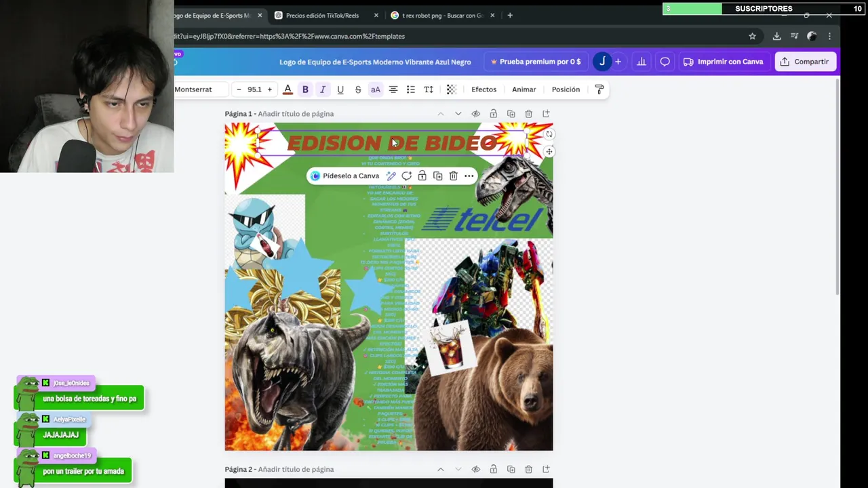
Task: Click the Compartir share button
Action: pos(805,62)
